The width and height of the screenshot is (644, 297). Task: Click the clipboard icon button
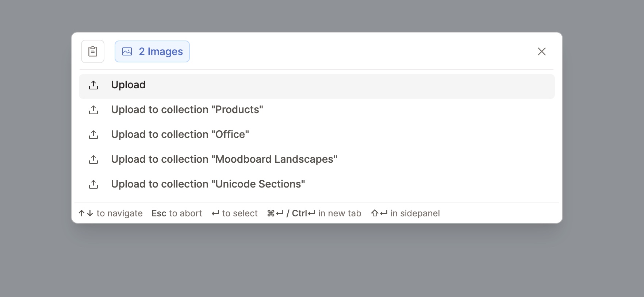pos(93,51)
